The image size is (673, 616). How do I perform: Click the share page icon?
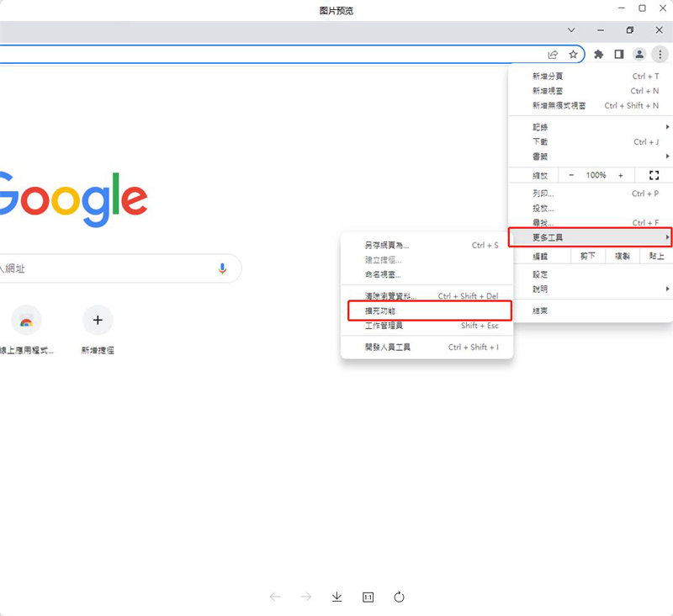coord(553,55)
